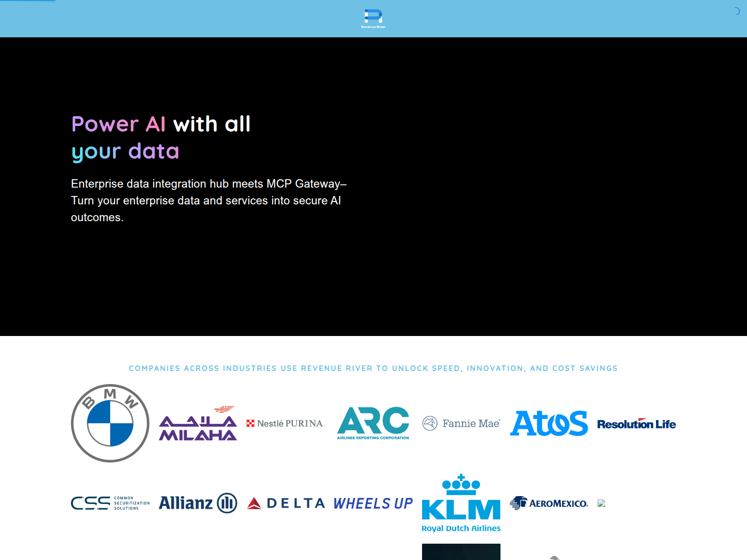Click the "Enterprise data integration hub" paragraph
747x560 pixels.
pyautogui.click(x=209, y=200)
